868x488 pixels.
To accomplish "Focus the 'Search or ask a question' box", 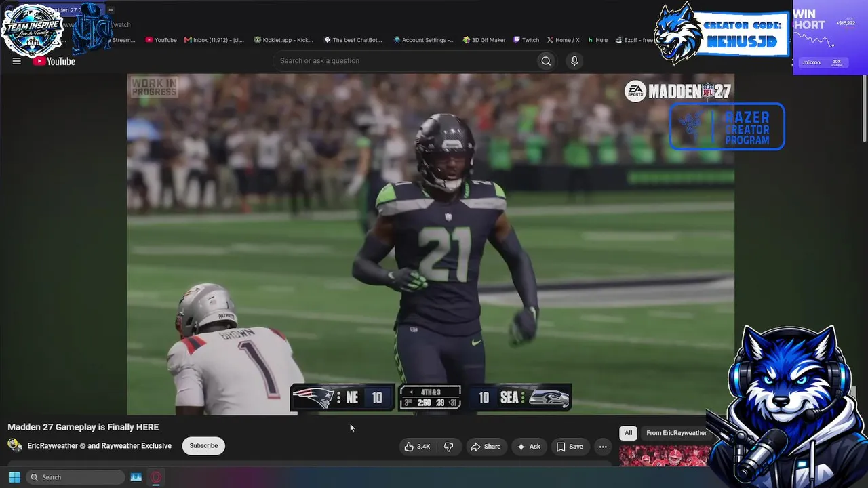I will click(x=404, y=61).
